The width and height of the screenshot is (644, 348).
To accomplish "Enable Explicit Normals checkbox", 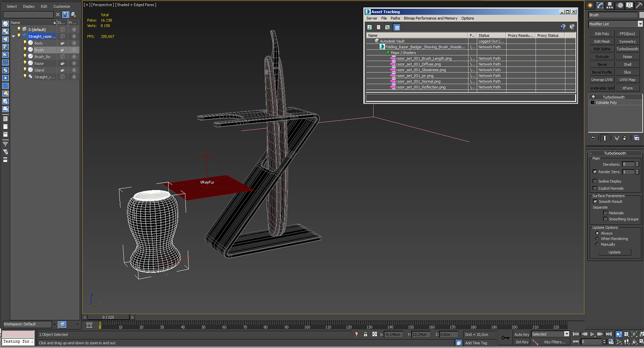I will tap(595, 188).
